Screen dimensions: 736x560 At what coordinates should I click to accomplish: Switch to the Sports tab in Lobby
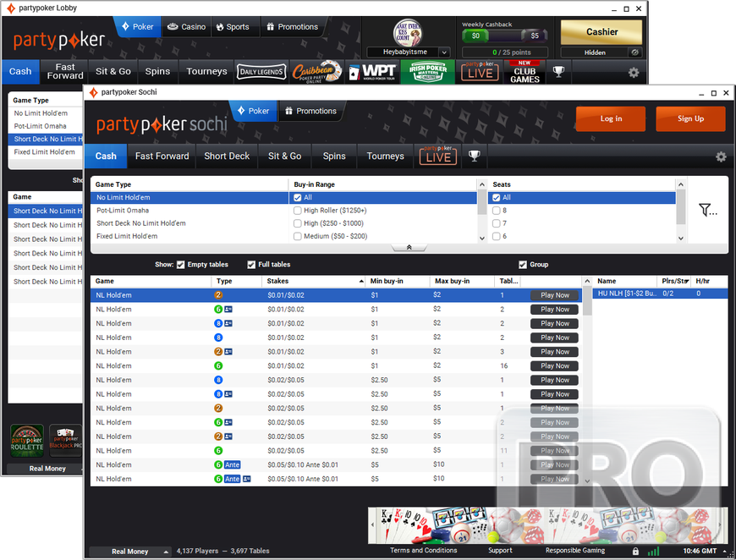click(x=233, y=27)
